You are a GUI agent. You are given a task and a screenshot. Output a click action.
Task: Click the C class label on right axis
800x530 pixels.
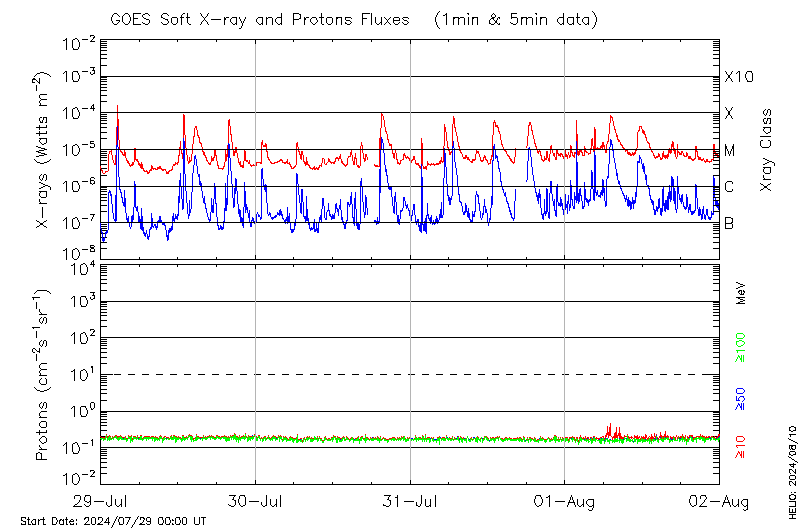coord(730,187)
